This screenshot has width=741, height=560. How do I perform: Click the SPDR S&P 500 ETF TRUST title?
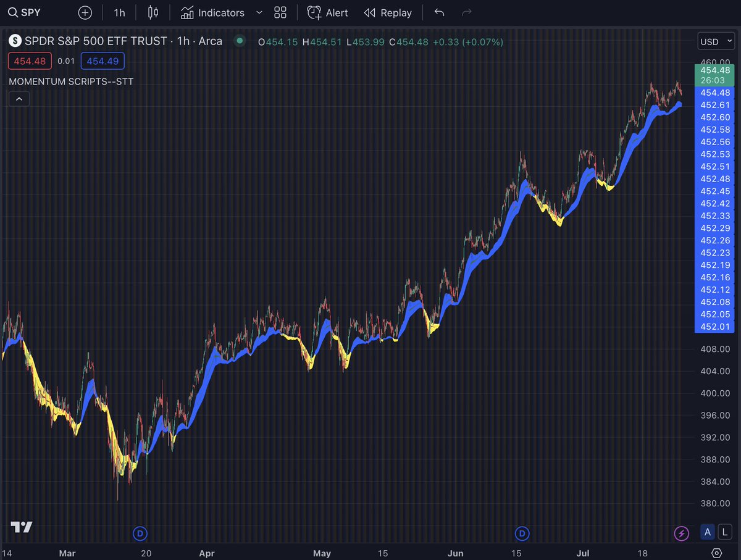96,41
